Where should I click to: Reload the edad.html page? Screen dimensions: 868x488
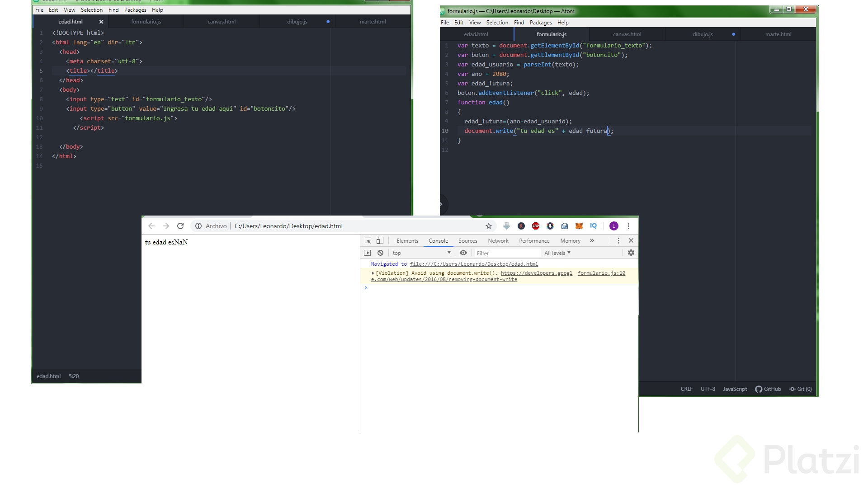[x=180, y=226]
